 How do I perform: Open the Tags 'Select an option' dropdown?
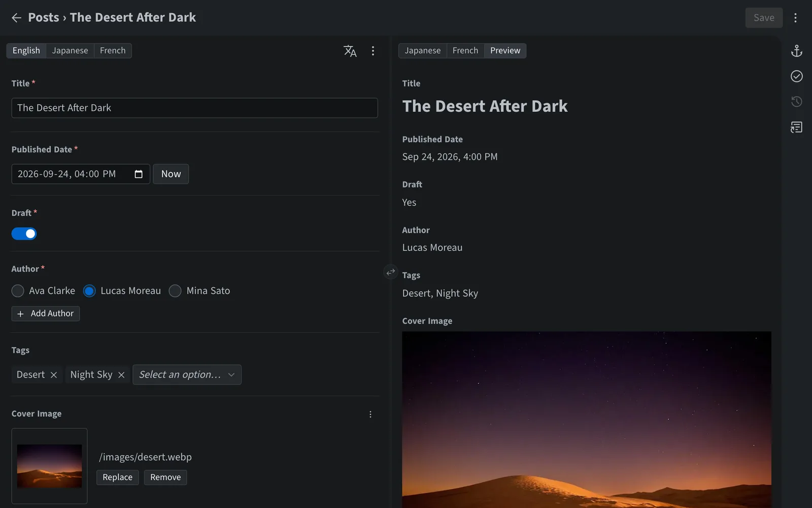[187, 375]
